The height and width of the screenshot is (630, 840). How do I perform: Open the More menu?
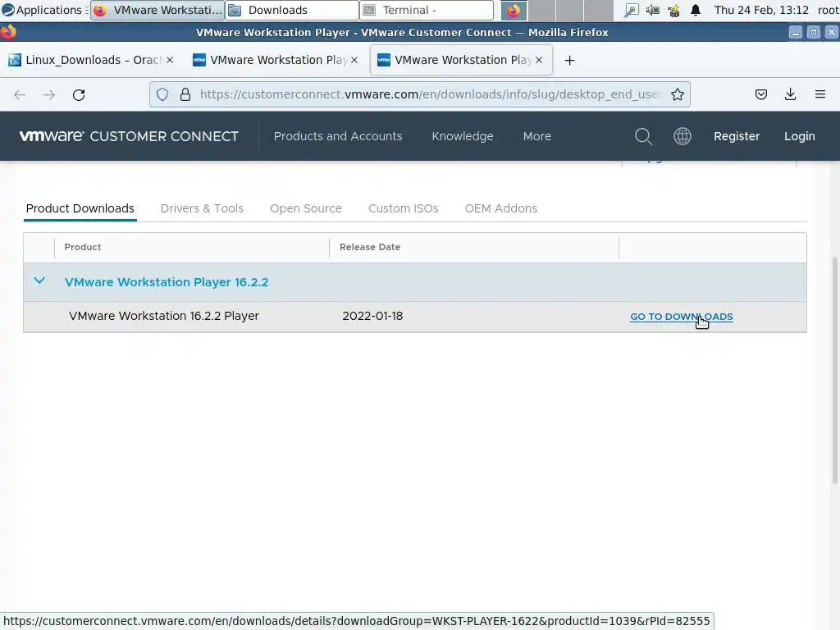[536, 136]
